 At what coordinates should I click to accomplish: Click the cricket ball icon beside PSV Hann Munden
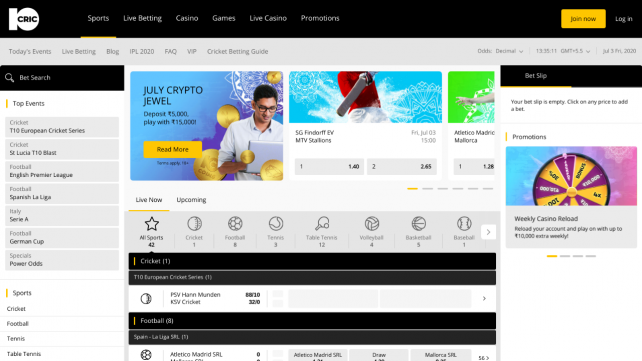[x=146, y=298]
